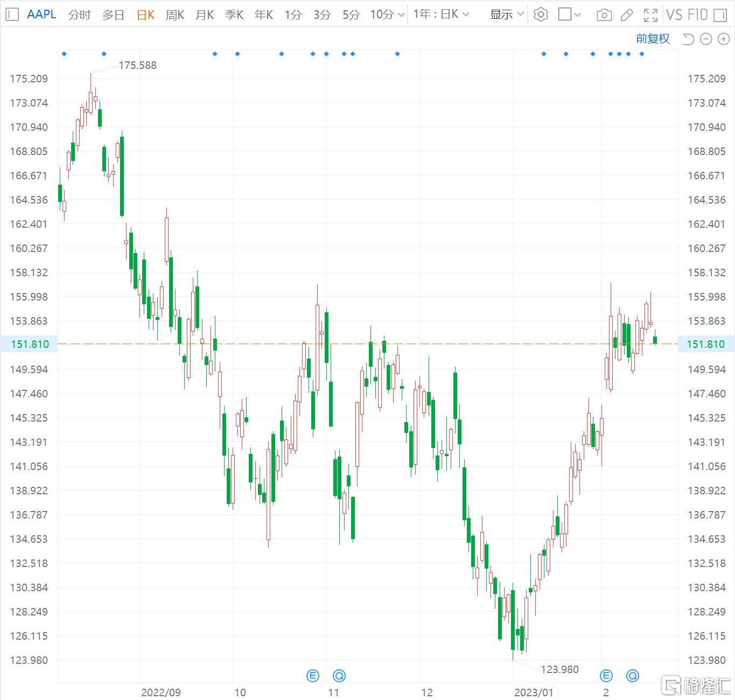Open the F10 company info

(698, 15)
